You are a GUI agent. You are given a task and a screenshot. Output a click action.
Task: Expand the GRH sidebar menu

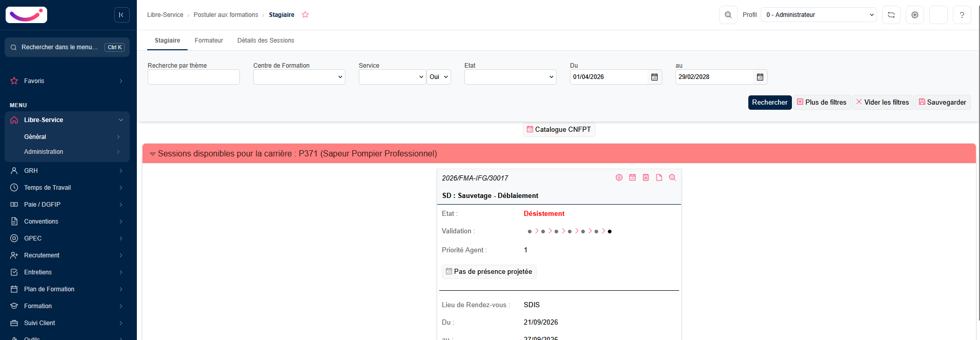(67, 171)
